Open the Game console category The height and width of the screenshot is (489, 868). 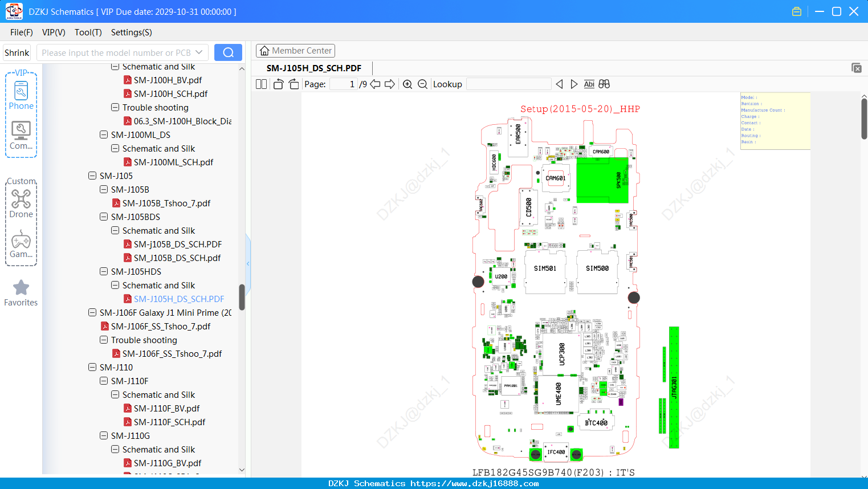[x=21, y=244]
